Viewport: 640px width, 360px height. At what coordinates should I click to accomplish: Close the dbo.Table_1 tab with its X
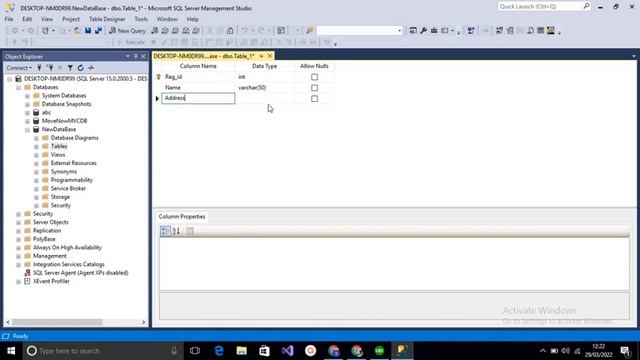click(x=269, y=56)
